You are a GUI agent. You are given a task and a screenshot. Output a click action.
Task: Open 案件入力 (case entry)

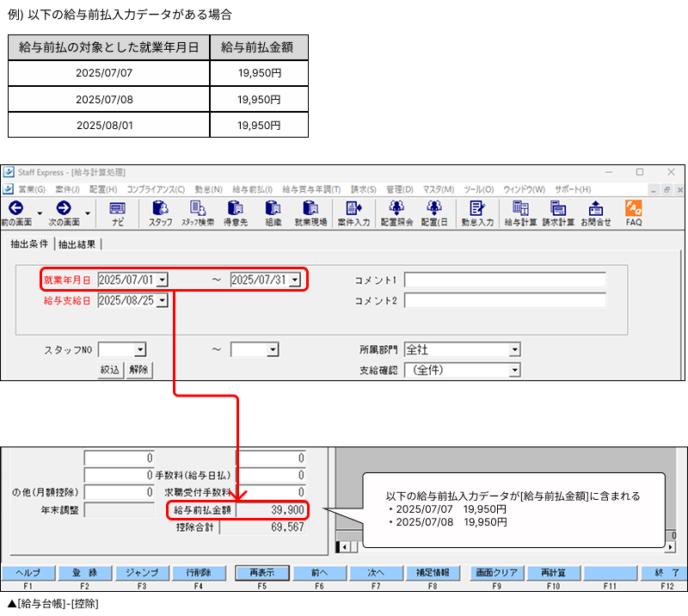[x=354, y=212]
